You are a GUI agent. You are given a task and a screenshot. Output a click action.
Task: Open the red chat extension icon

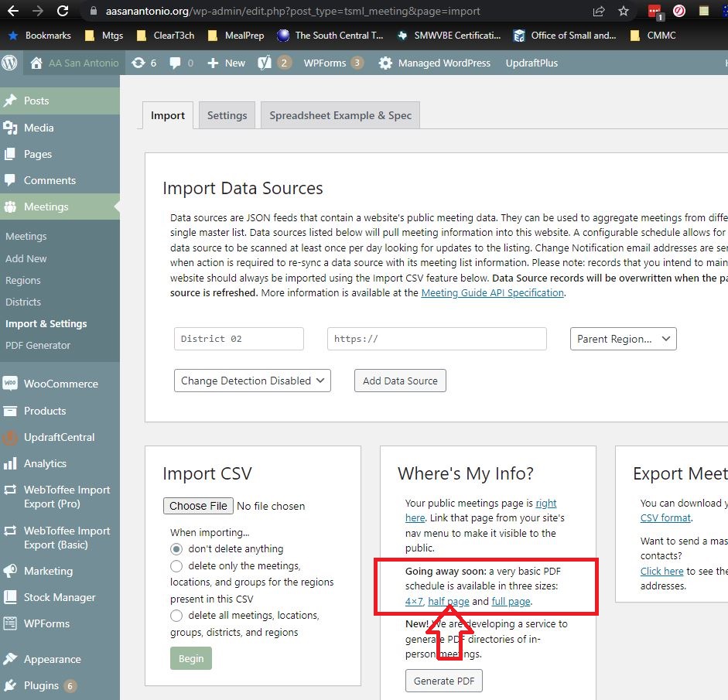point(655,12)
